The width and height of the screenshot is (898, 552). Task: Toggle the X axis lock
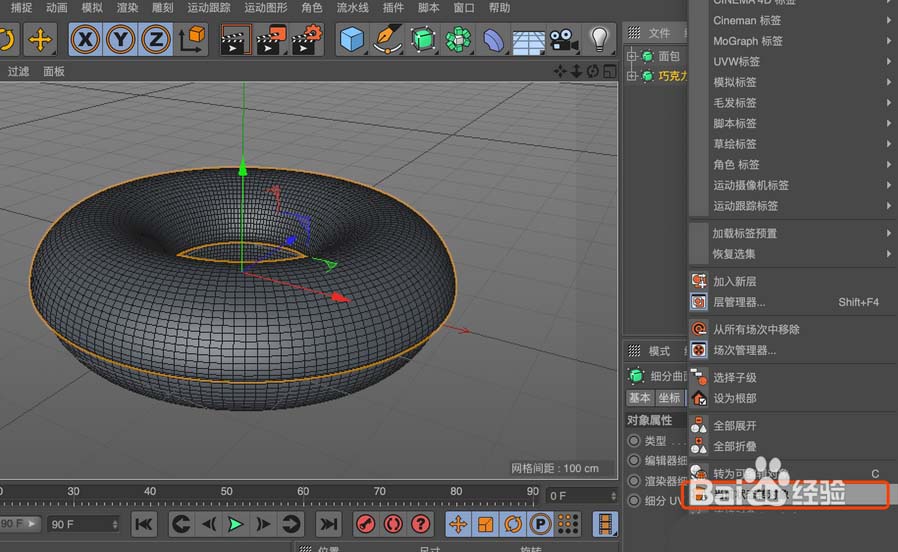[86, 40]
